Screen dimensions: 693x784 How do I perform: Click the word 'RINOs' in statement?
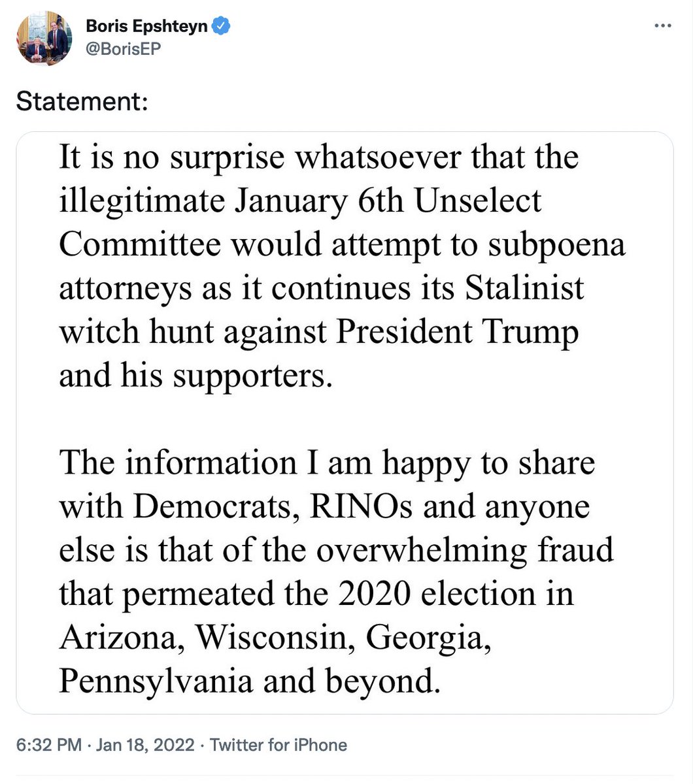(361, 507)
